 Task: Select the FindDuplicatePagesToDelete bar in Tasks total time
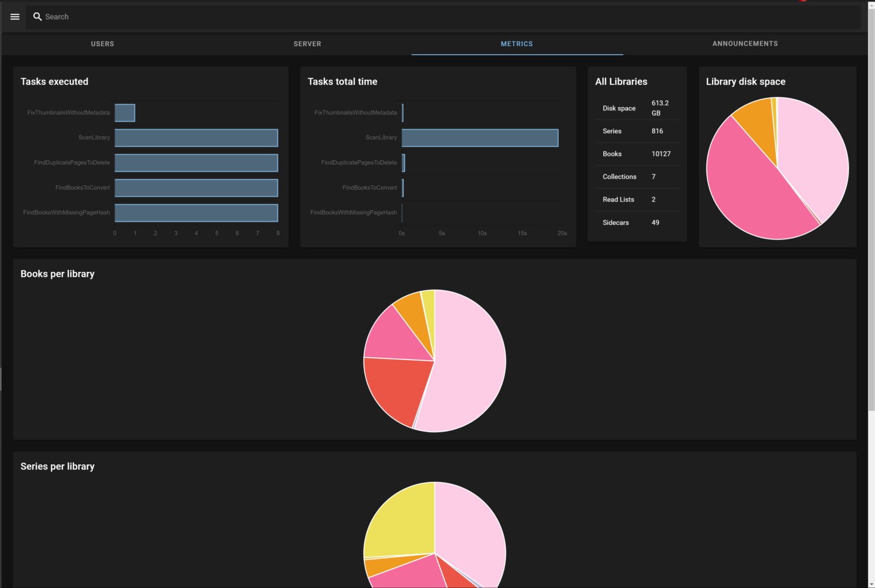point(403,163)
